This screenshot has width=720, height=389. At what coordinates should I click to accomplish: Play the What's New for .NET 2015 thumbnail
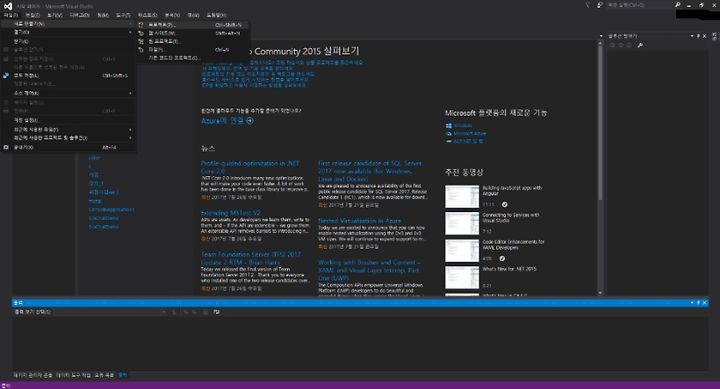[462, 277]
